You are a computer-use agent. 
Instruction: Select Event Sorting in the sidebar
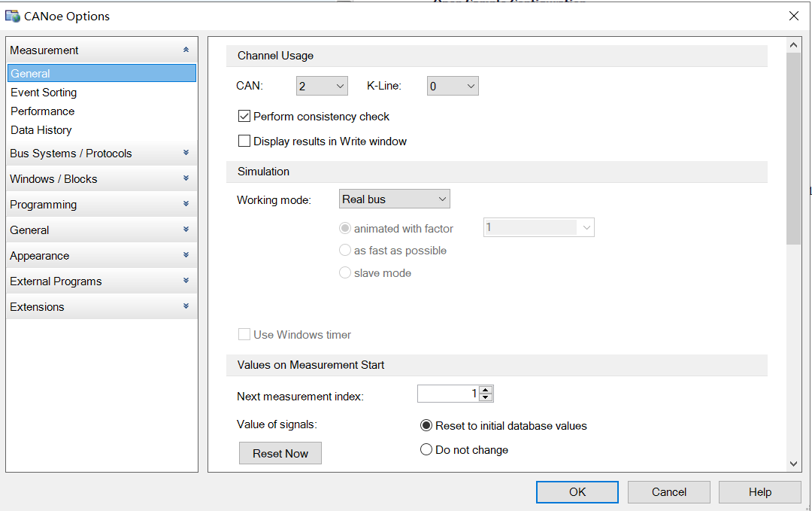(44, 93)
